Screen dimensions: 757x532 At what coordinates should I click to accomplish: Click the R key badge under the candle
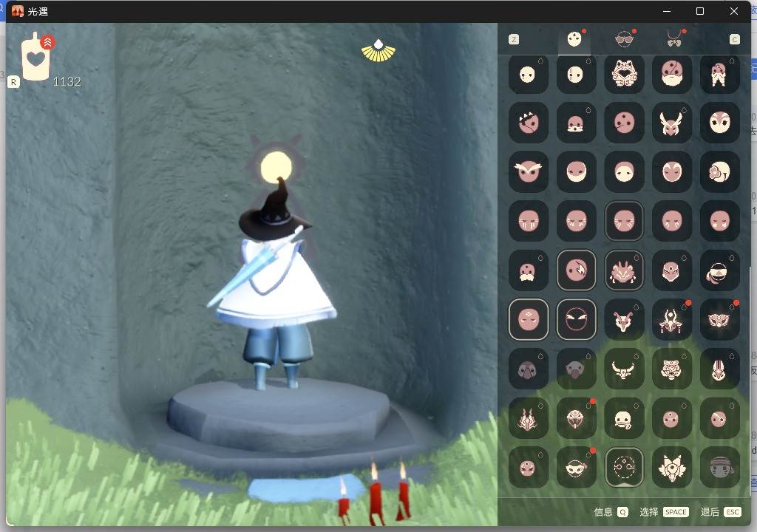pos(13,82)
